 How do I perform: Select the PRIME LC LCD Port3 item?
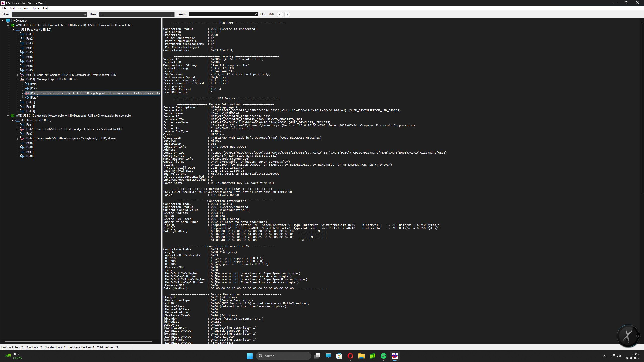93,93
